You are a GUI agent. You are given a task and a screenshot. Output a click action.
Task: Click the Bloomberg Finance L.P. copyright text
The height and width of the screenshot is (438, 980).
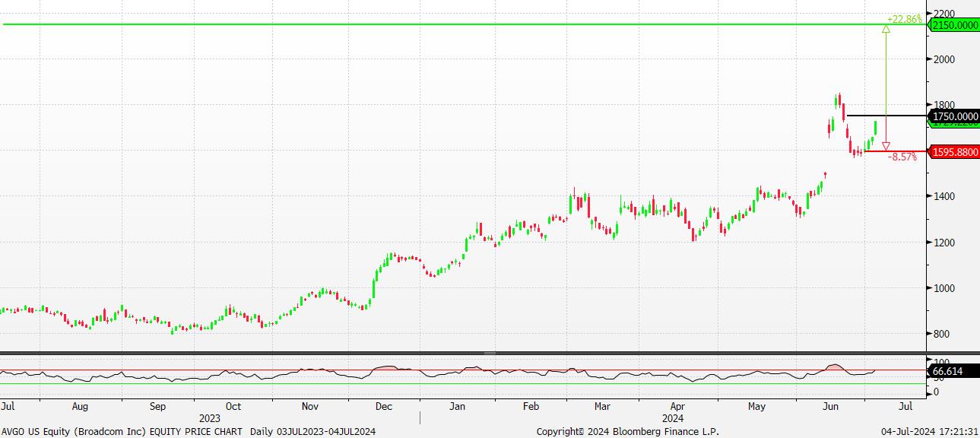[x=627, y=431]
